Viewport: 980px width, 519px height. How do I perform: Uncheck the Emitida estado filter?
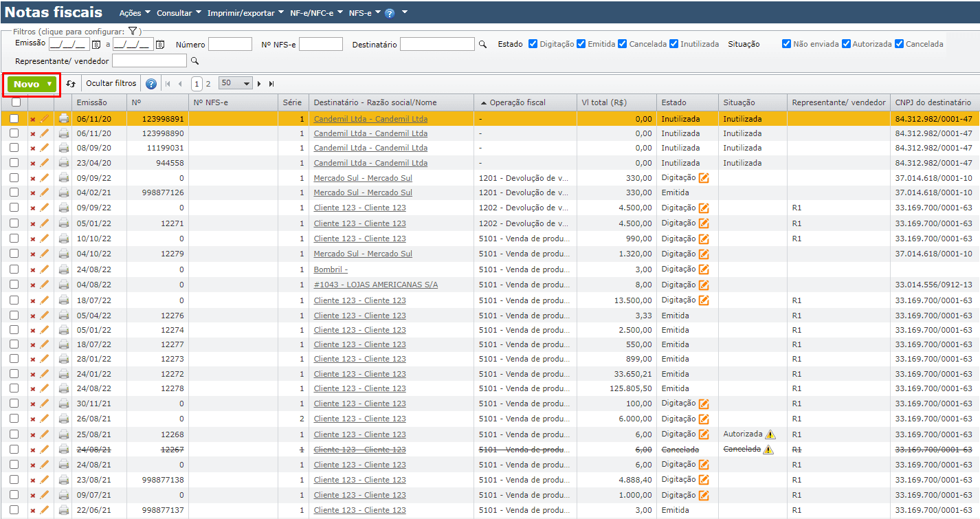[x=581, y=44]
